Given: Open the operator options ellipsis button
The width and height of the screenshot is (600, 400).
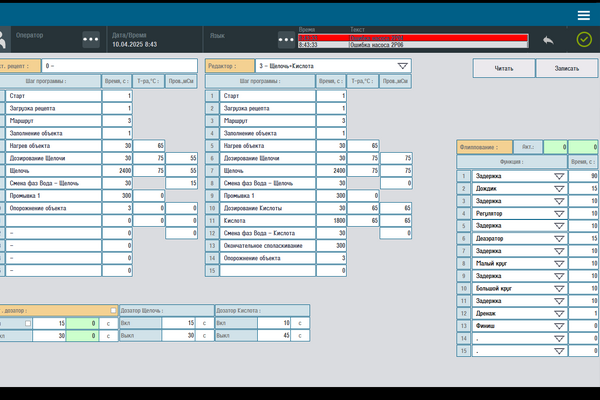Looking at the screenshot, I should point(91,39).
